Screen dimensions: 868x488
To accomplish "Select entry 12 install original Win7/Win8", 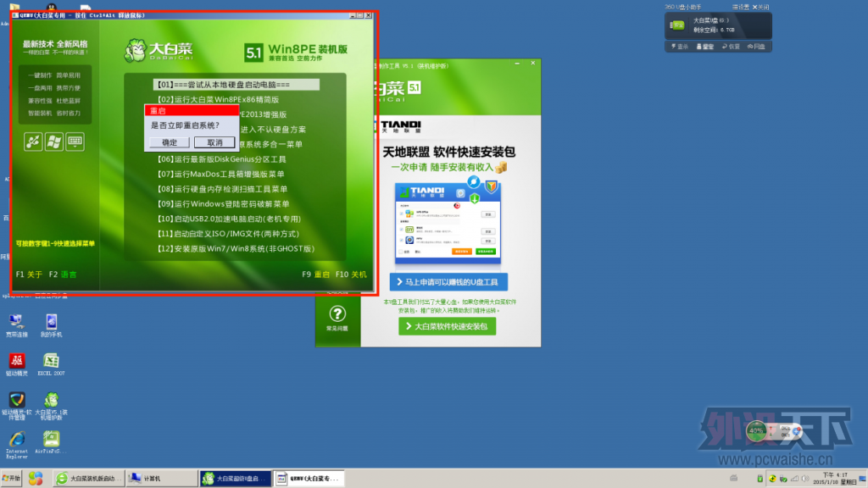I will click(x=236, y=249).
